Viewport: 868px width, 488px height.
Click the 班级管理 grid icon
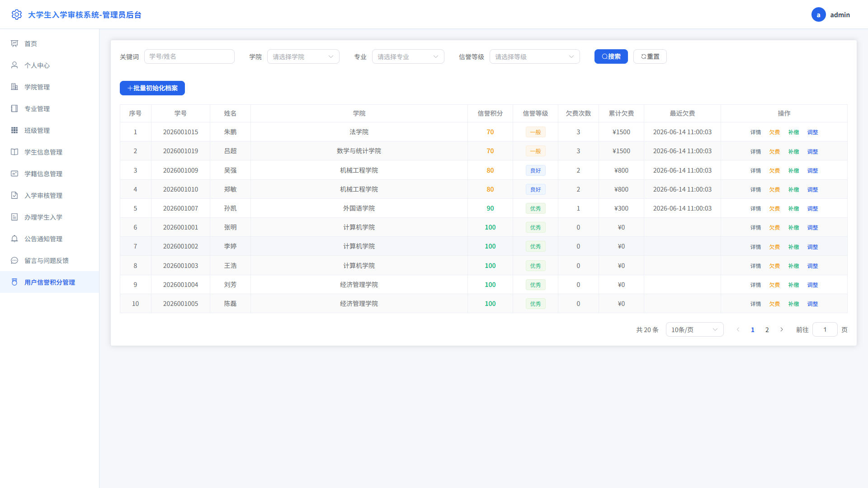pyautogui.click(x=14, y=130)
